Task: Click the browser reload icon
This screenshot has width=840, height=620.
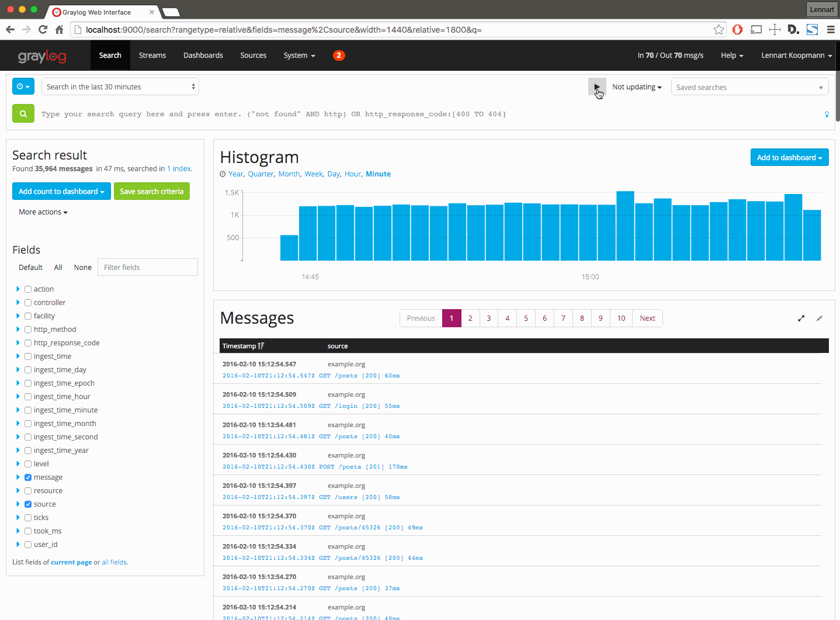Action: [43, 30]
